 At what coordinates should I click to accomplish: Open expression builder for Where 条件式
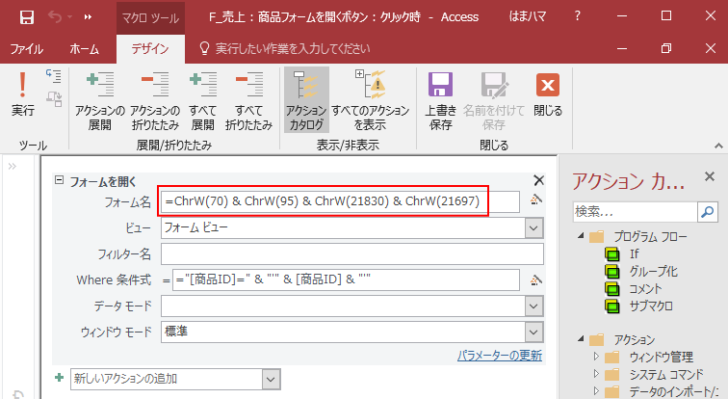click(x=536, y=280)
